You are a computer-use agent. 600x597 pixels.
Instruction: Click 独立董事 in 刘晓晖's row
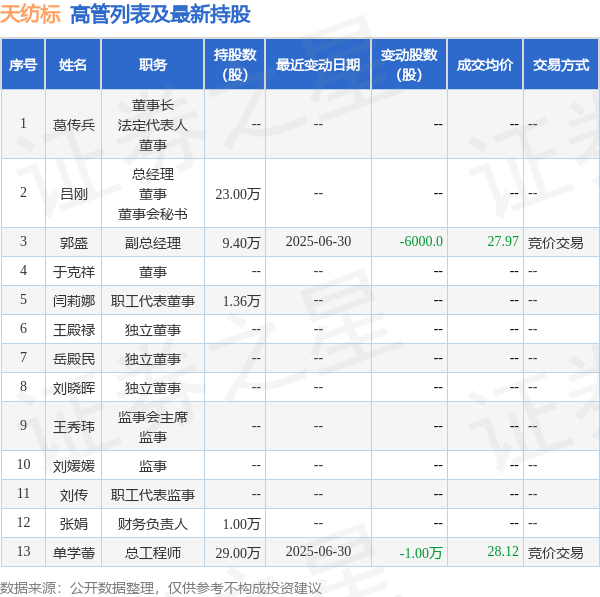[x=153, y=388]
